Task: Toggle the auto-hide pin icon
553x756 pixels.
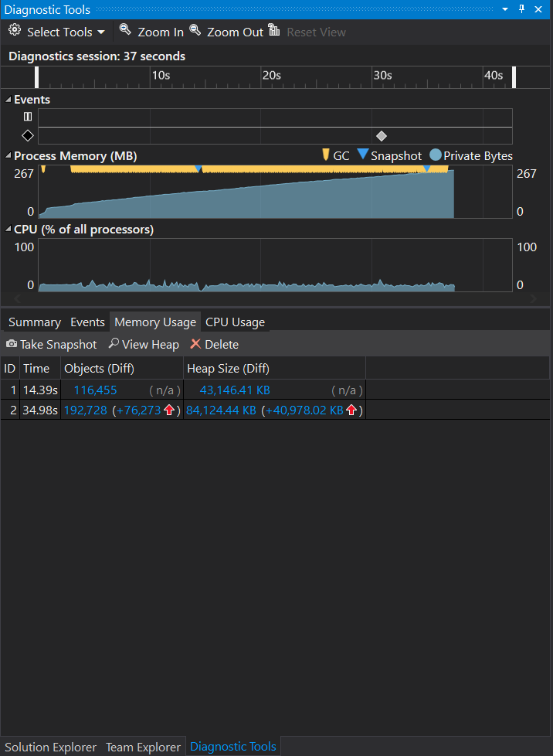Action: [x=521, y=9]
